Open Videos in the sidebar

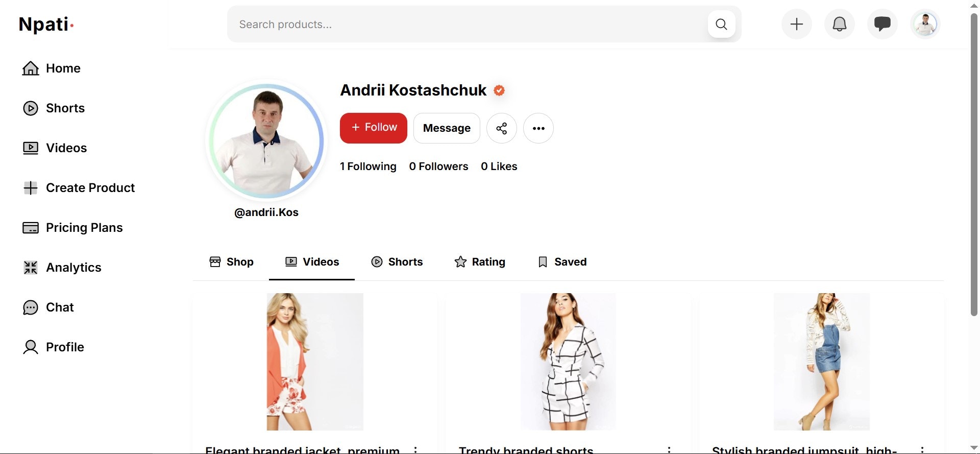[55, 148]
